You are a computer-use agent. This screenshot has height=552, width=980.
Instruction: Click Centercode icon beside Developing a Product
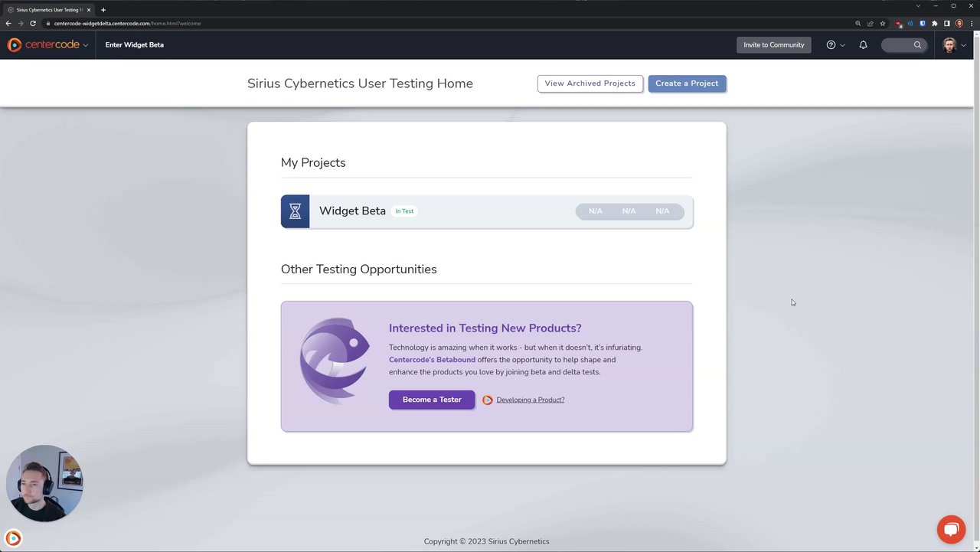[x=487, y=400]
